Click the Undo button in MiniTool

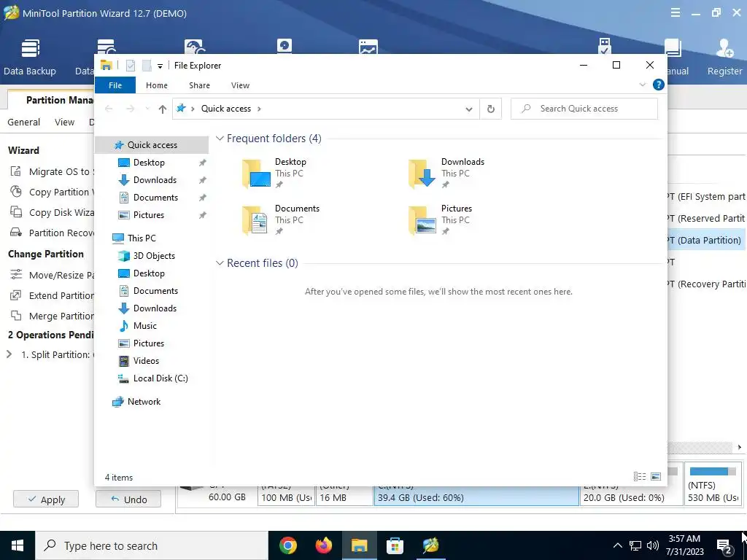pos(128,499)
